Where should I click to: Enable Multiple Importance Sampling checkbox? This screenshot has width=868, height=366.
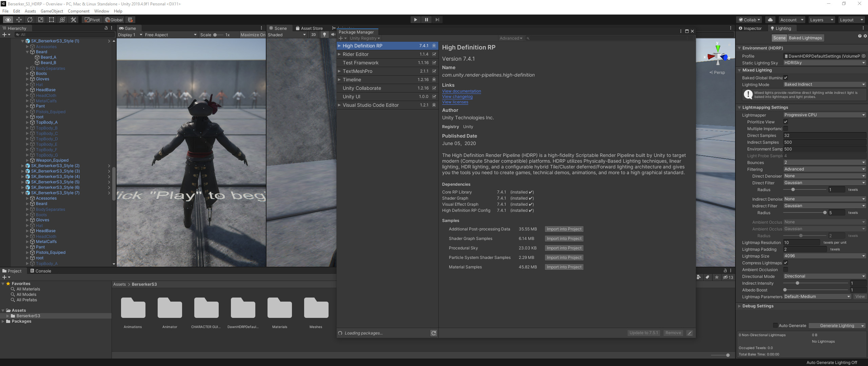786,128
